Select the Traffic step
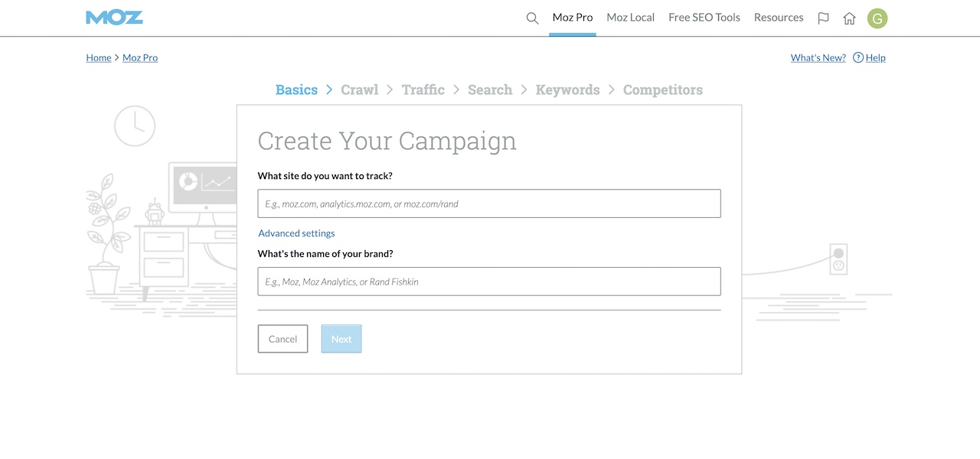The height and width of the screenshot is (459, 980). [423, 90]
